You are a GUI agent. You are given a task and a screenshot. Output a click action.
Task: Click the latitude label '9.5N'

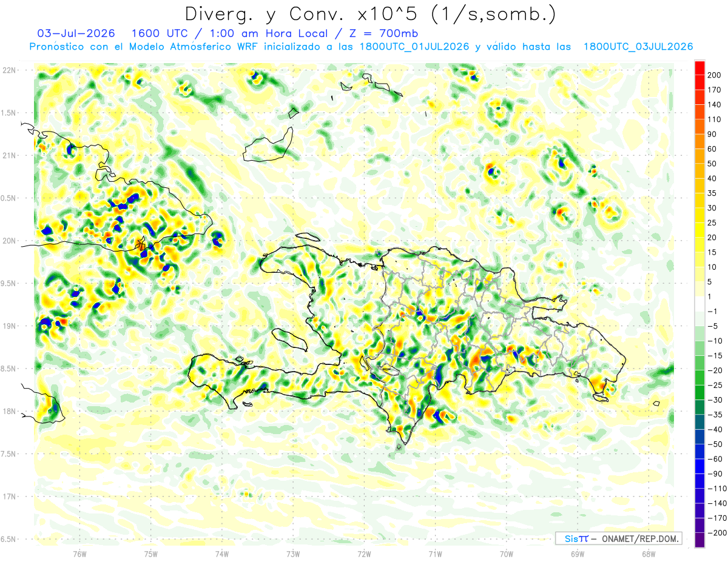pos(8,283)
